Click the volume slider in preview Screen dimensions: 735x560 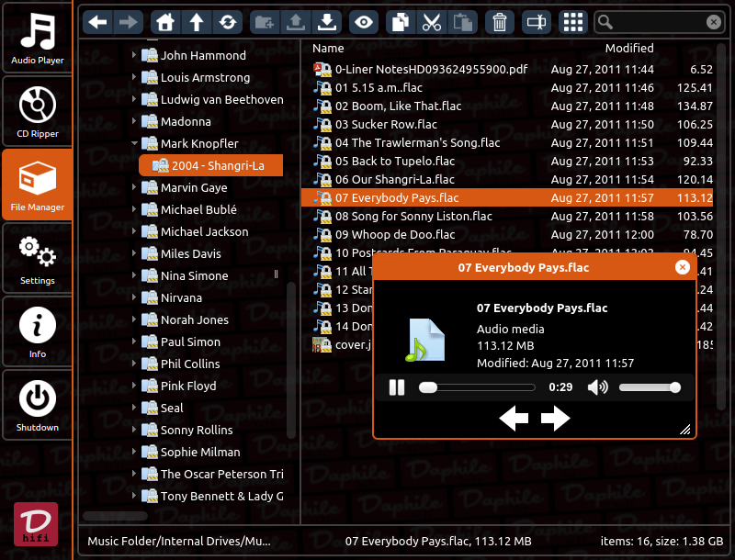(x=650, y=387)
